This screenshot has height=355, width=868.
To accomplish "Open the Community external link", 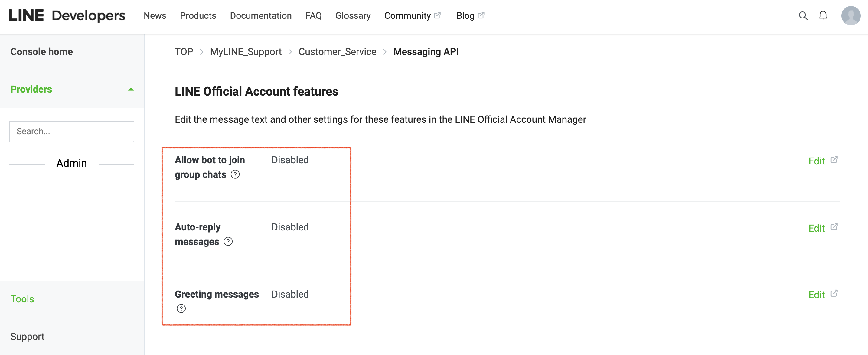I will [x=412, y=16].
